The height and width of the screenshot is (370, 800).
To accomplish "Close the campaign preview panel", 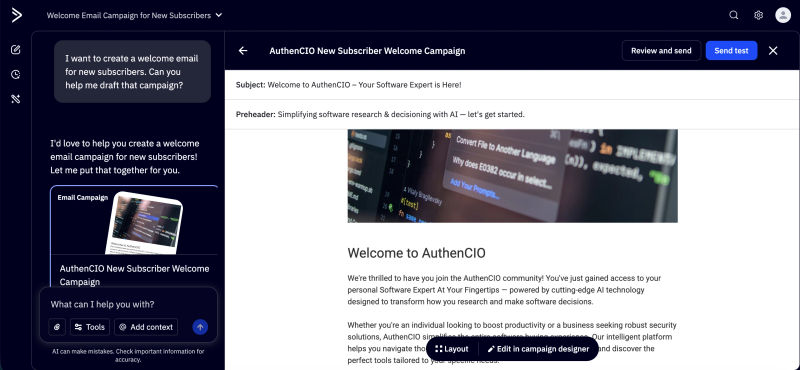I will 773,51.
